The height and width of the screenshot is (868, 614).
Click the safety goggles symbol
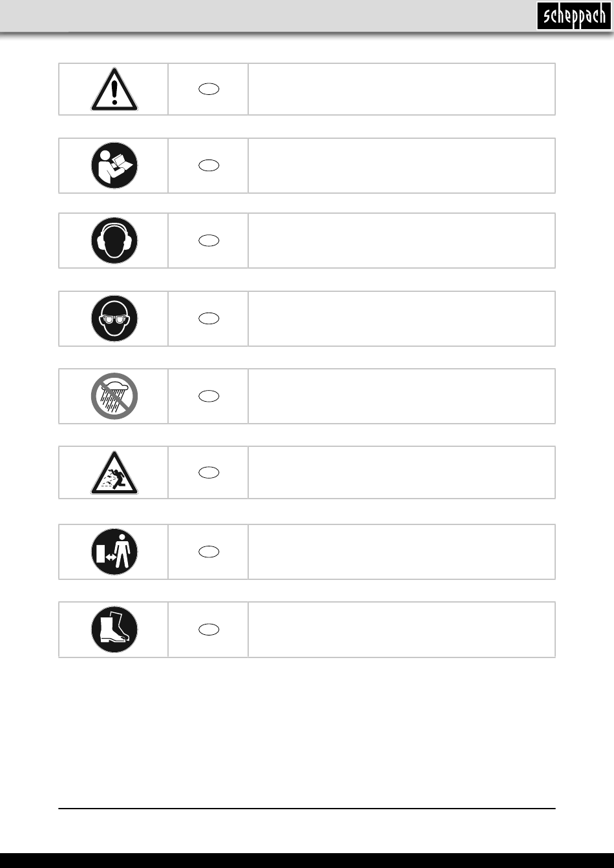(114, 318)
